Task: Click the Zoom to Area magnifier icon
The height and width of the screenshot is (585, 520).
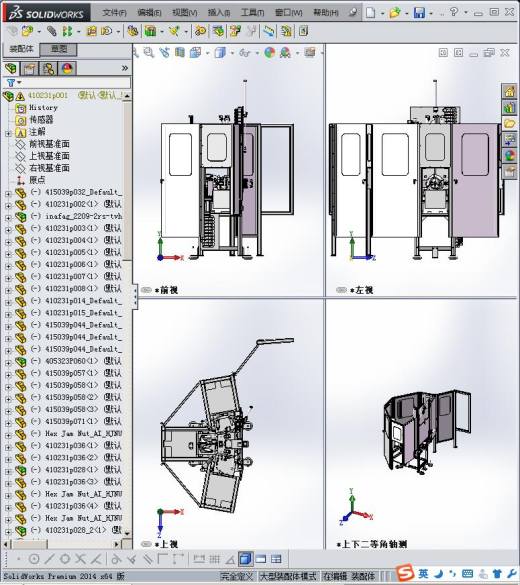Action: [148, 53]
